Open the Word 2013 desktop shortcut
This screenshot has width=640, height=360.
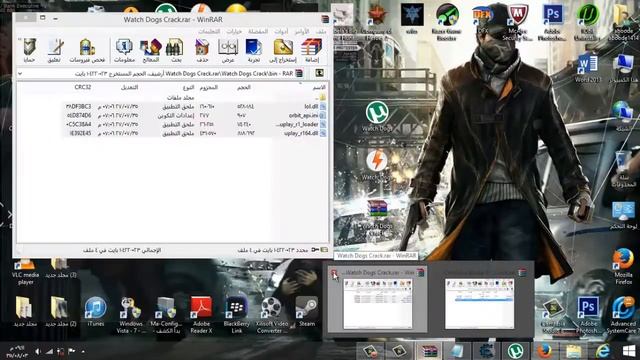(587, 69)
